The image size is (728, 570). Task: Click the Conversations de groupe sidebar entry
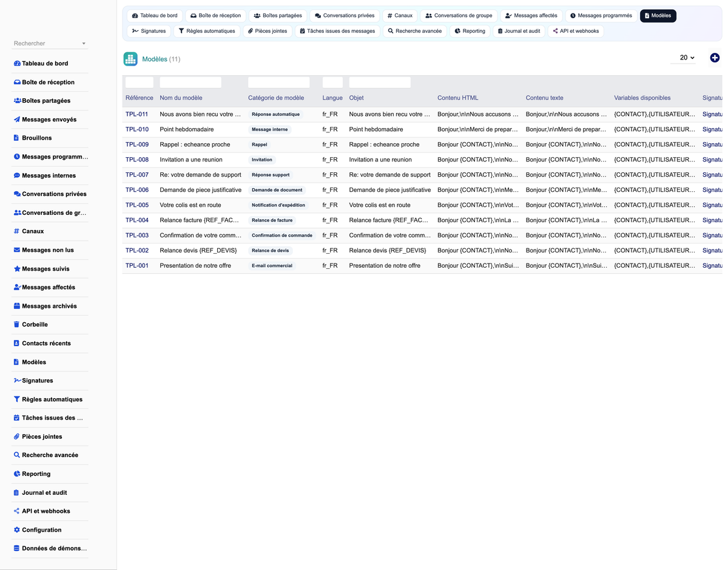[x=50, y=213]
